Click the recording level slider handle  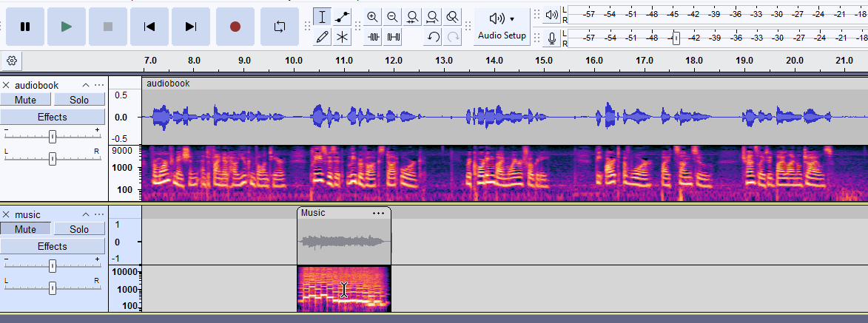click(676, 38)
